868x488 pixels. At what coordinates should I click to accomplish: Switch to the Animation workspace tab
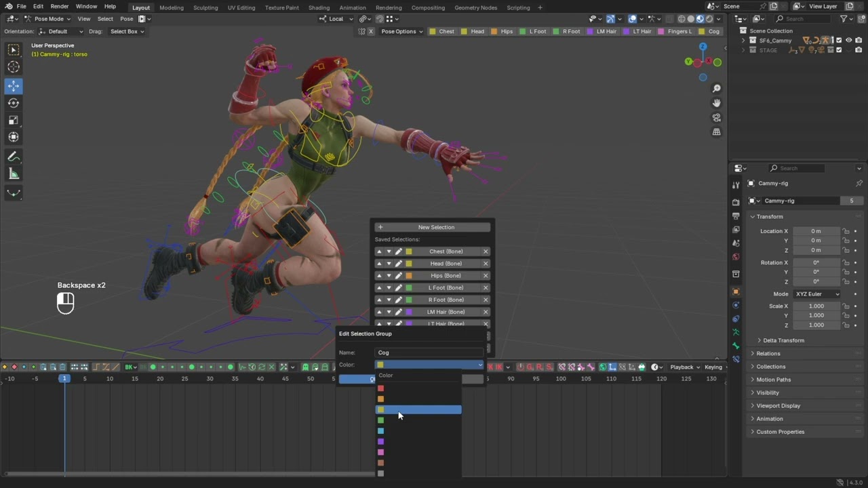pos(353,7)
